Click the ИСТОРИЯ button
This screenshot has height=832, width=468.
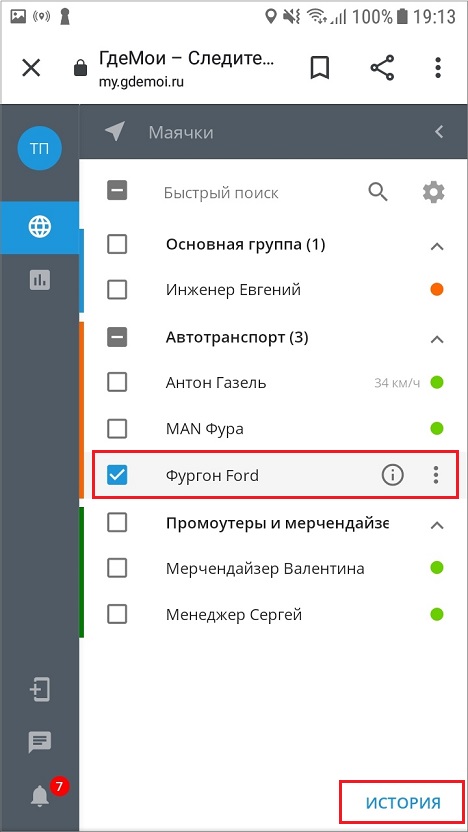pos(403,803)
